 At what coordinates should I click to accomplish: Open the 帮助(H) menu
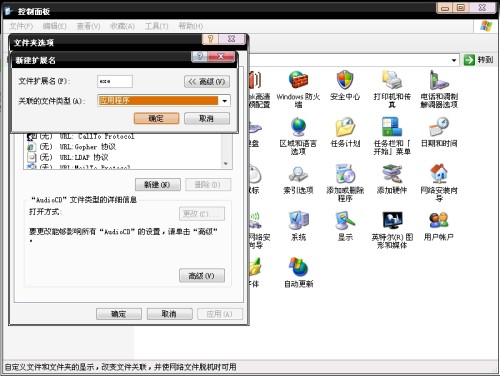(191, 26)
